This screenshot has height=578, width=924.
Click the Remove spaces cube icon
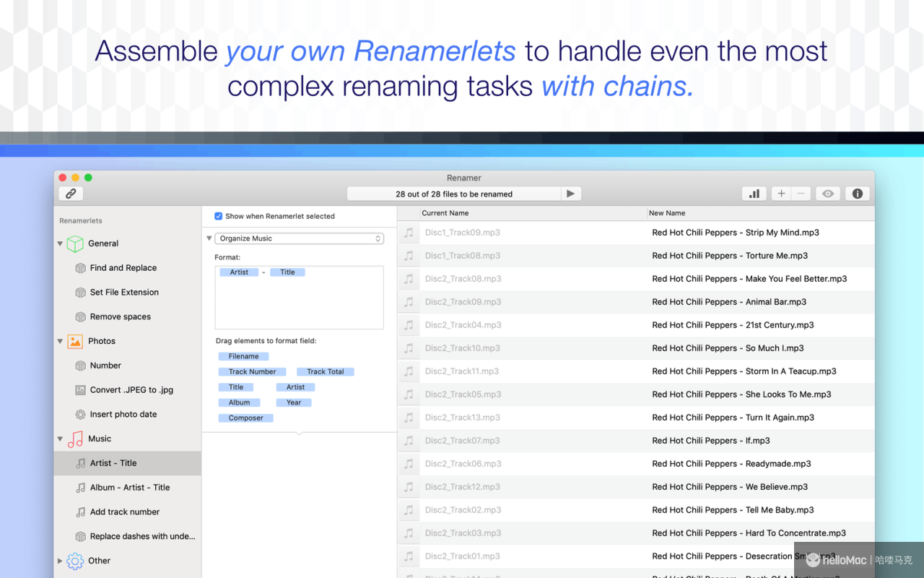(81, 317)
